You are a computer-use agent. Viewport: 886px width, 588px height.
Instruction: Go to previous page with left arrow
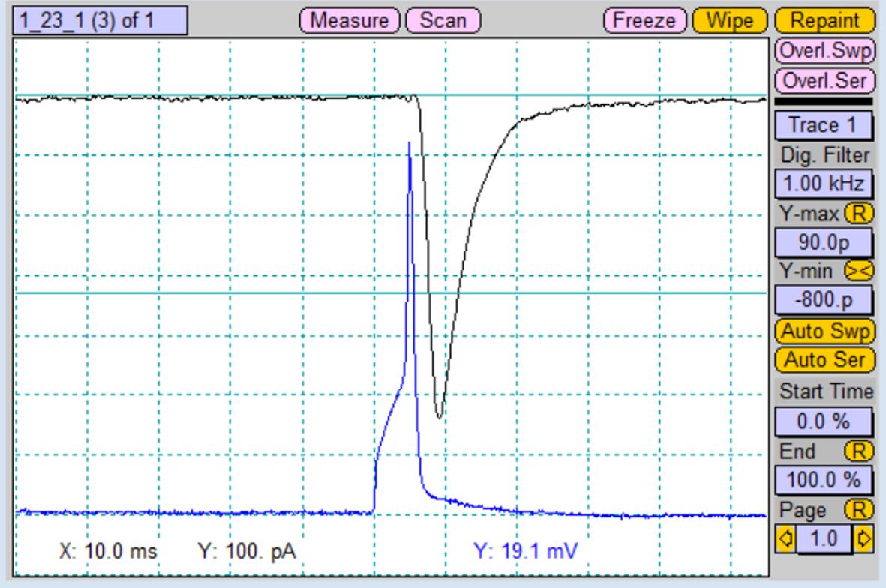coord(785,538)
